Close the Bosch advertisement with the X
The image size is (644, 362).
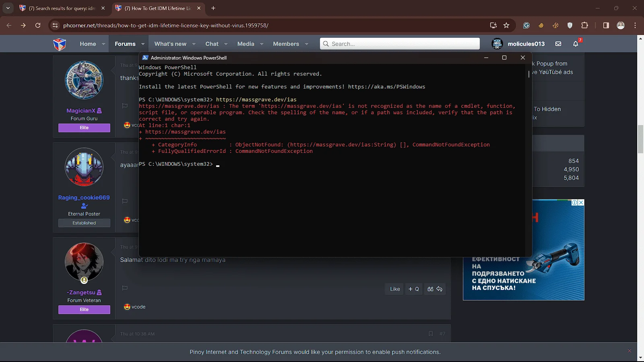pos(581,203)
